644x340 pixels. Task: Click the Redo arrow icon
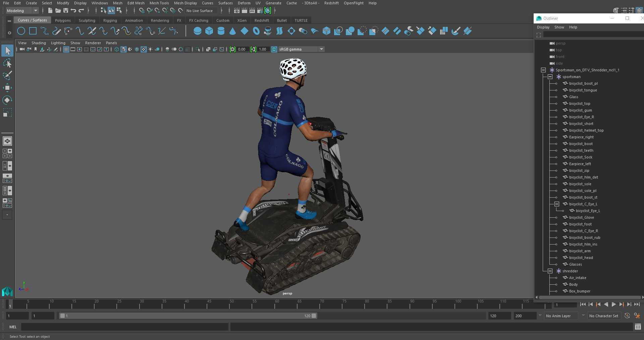coord(81,11)
